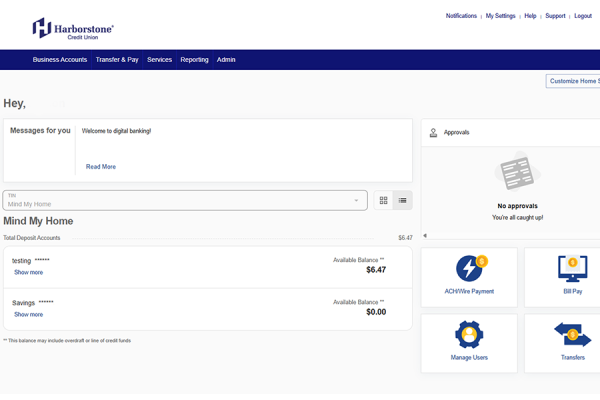Click the Approvals person icon

(x=433, y=132)
